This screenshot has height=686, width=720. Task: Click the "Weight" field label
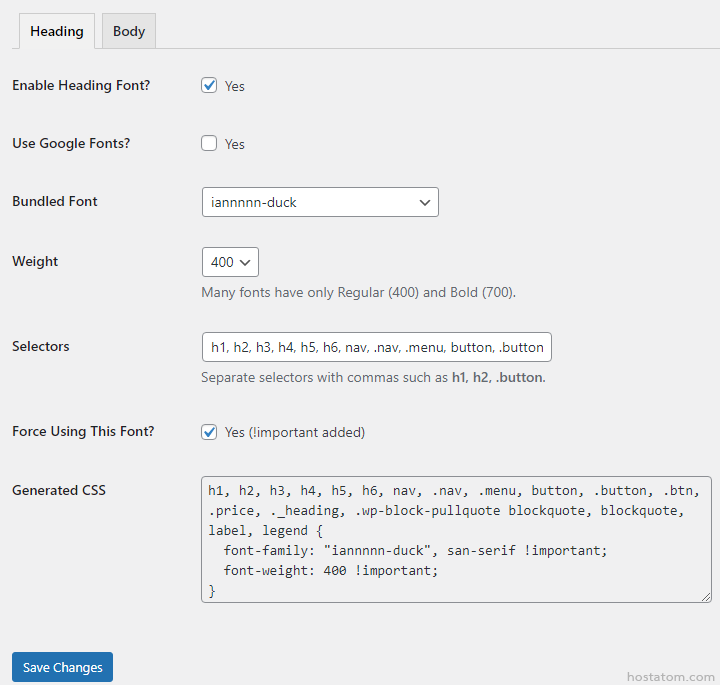(35, 261)
